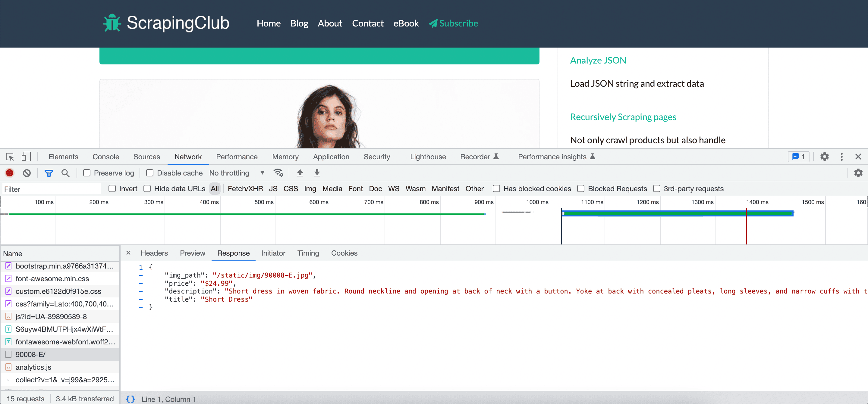Image resolution: width=868 pixels, height=404 pixels.
Task: Select bootstrap.min CSS request file icon
Action: tap(9, 266)
